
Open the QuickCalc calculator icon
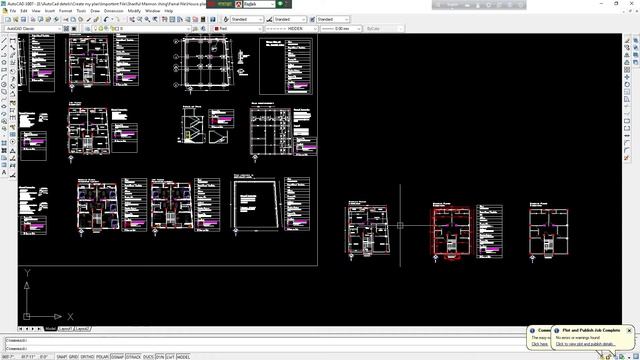203,19
